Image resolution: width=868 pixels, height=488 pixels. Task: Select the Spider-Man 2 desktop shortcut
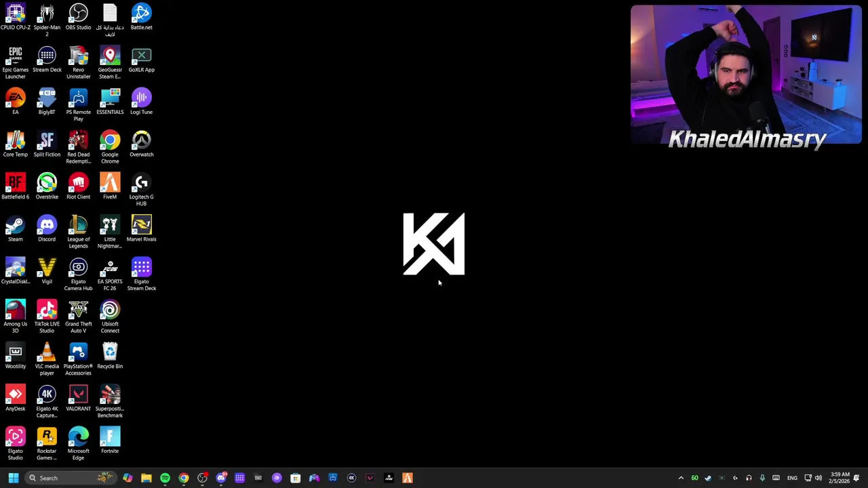point(47,20)
